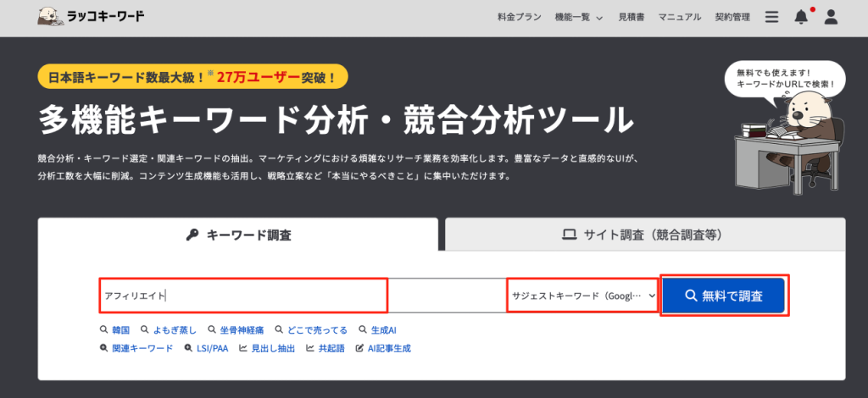This screenshot has height=398, width=868.
Task: Expand the サジェストキーワード search type dropdown
Action: 582,296
